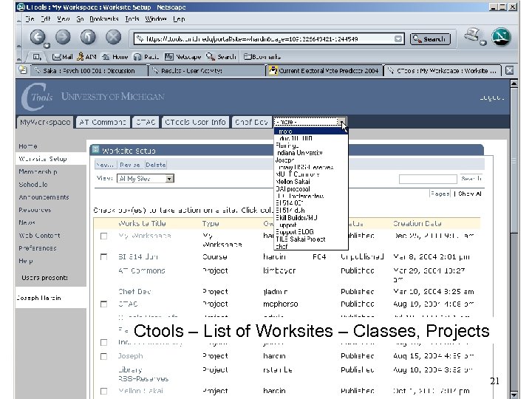Click the Stop loading button

coord(113,37)
